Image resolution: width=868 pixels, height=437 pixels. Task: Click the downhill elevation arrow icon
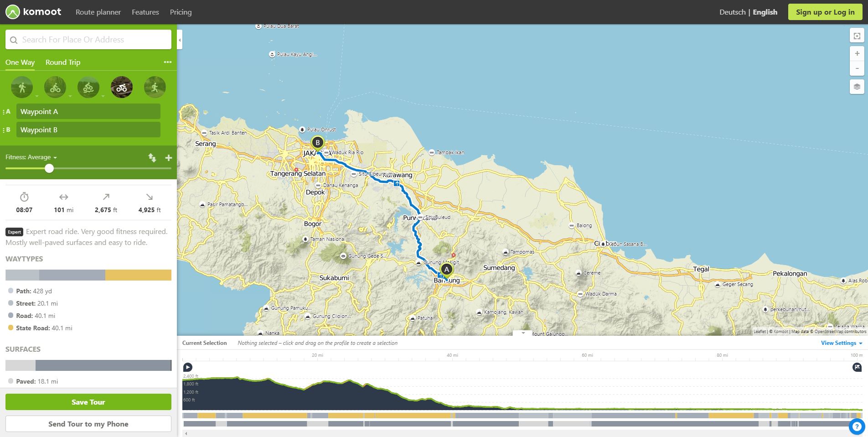click(x=150, y=197)
